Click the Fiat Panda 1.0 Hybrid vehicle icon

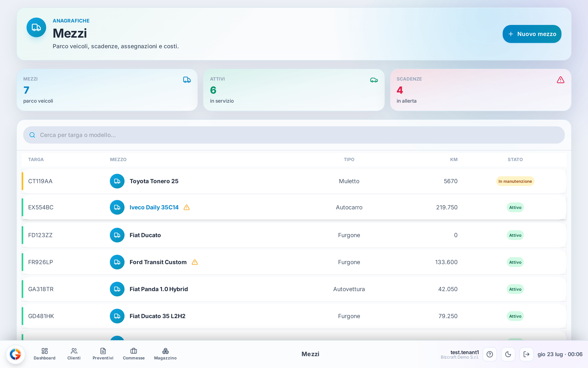[x=117, y=289]
